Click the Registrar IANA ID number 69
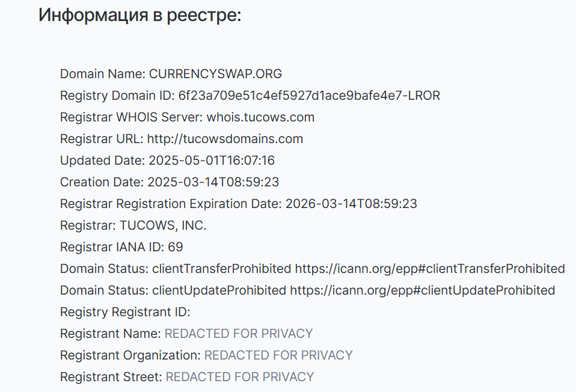 [x=176, y=247]
